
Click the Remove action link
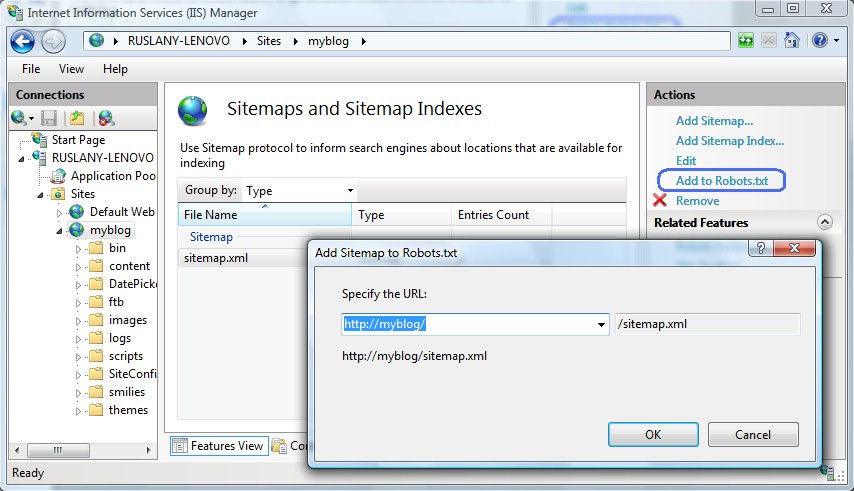click(697, 201)
